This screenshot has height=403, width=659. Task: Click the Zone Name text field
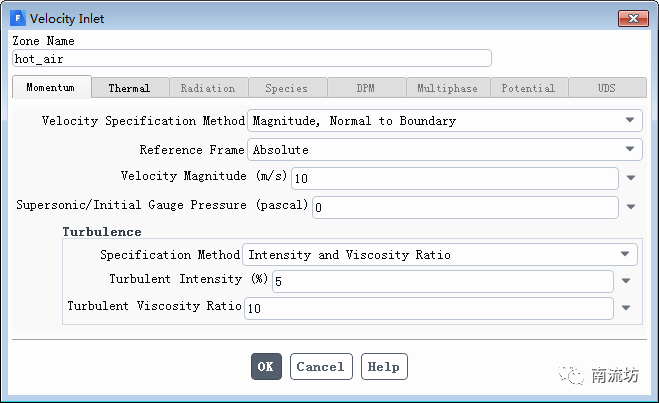251,59
